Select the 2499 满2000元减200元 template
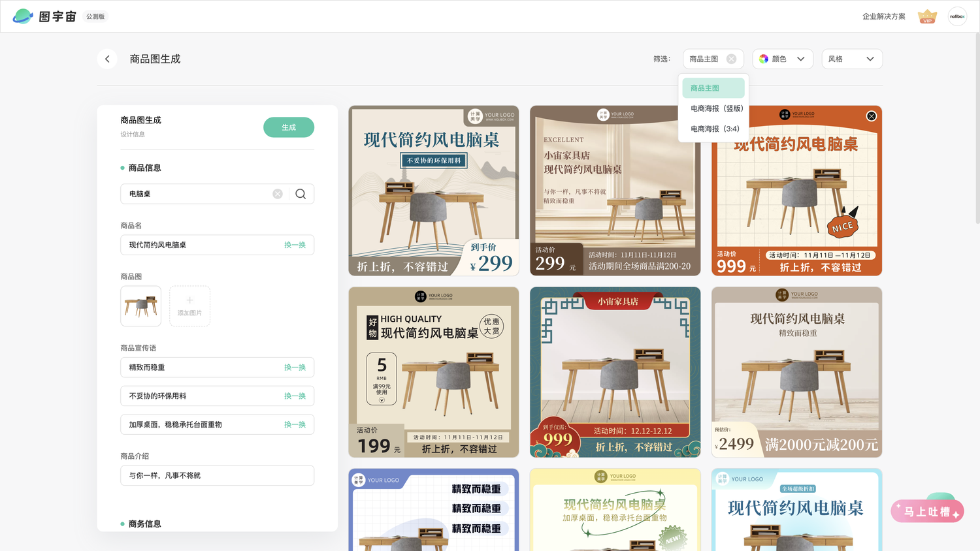This screenshot has width=980, height=551. [x=796, y=372]
